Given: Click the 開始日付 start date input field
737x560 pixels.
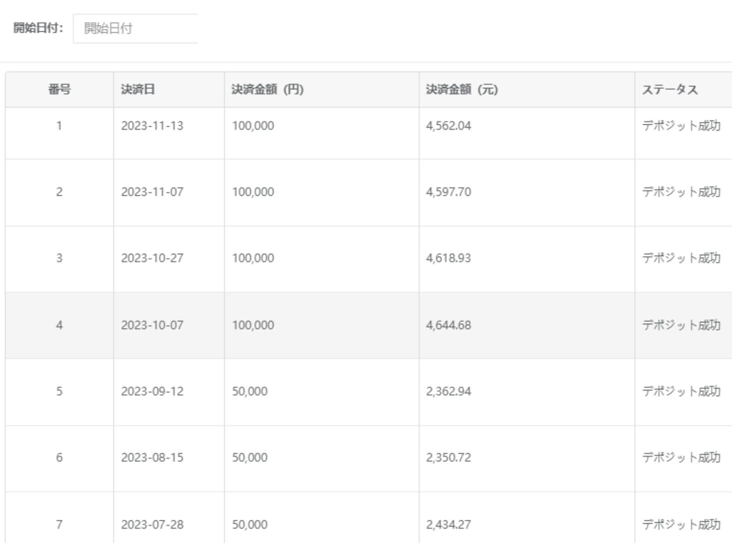Looking at the screenshot, I should 135,29.
